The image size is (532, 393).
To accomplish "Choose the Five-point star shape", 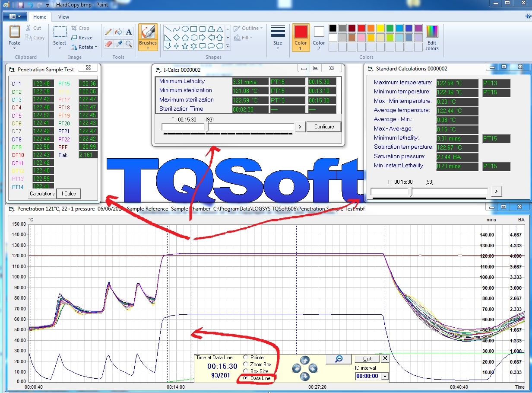I will click(x=185, y=46).
